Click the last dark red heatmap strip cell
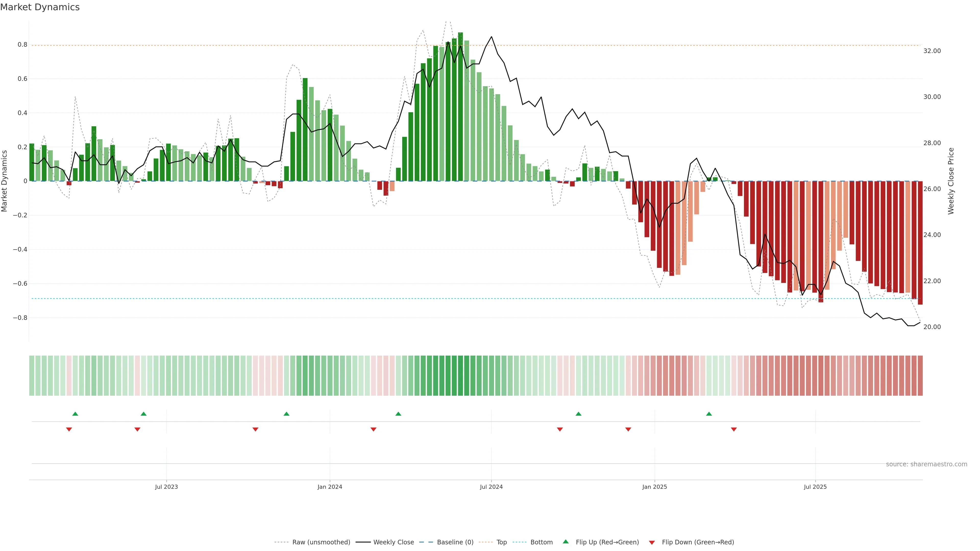The height and width of the screenshot is (551, 980). (920, 376)
